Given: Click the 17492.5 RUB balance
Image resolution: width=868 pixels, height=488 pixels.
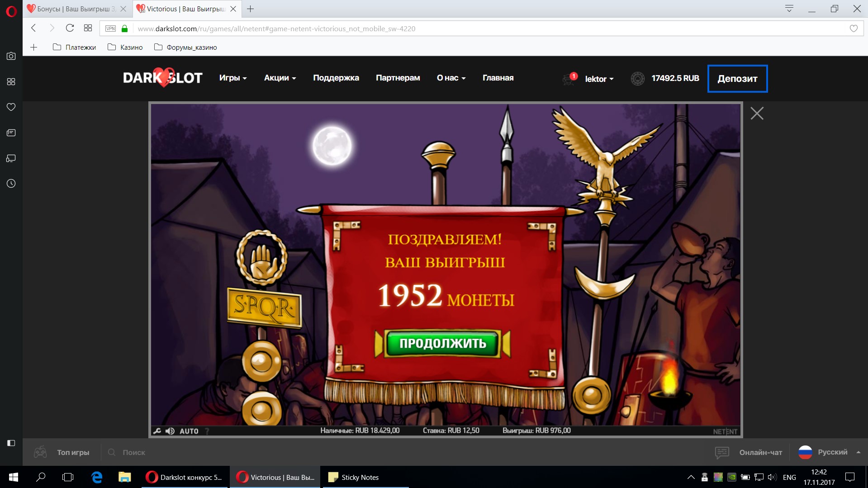Looking at the screenshot, I should click(675, 78).
